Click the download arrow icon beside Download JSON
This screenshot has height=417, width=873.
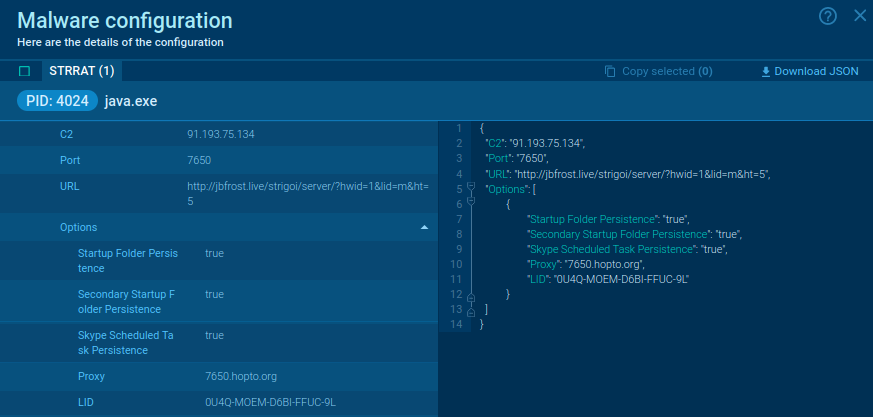(x=766, y=71)
